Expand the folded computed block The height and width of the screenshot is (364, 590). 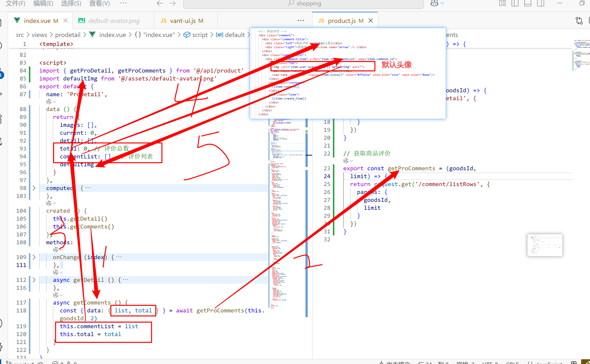point(34,188)
